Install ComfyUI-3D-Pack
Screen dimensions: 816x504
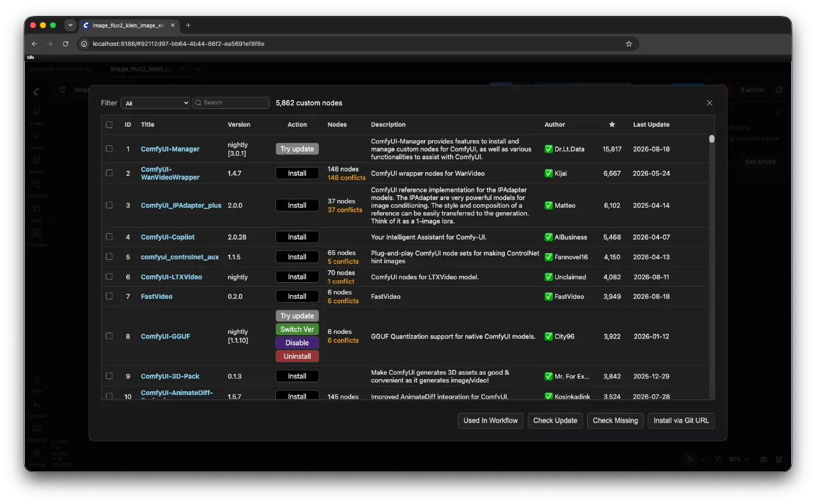coord(297,376)
